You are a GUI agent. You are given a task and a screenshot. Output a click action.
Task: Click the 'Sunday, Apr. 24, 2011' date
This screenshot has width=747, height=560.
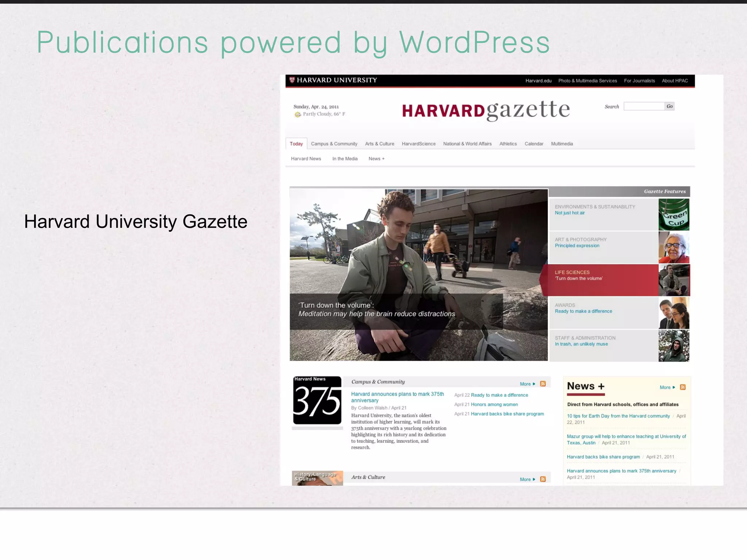(316, 107)
